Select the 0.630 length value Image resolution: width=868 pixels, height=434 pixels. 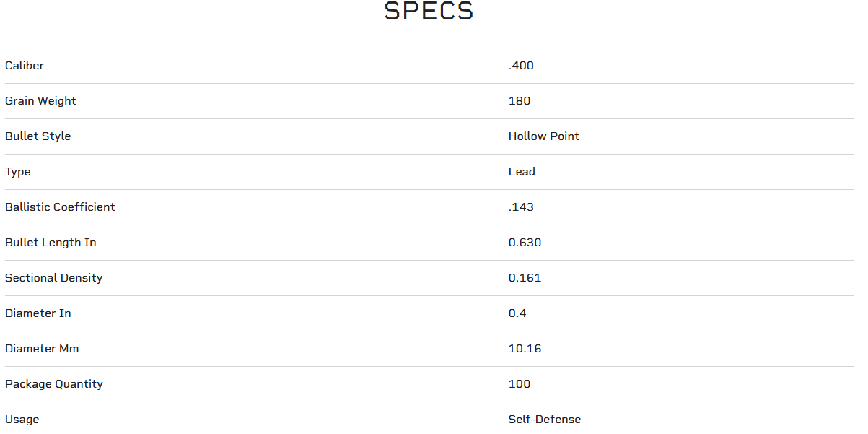[525, 243]
